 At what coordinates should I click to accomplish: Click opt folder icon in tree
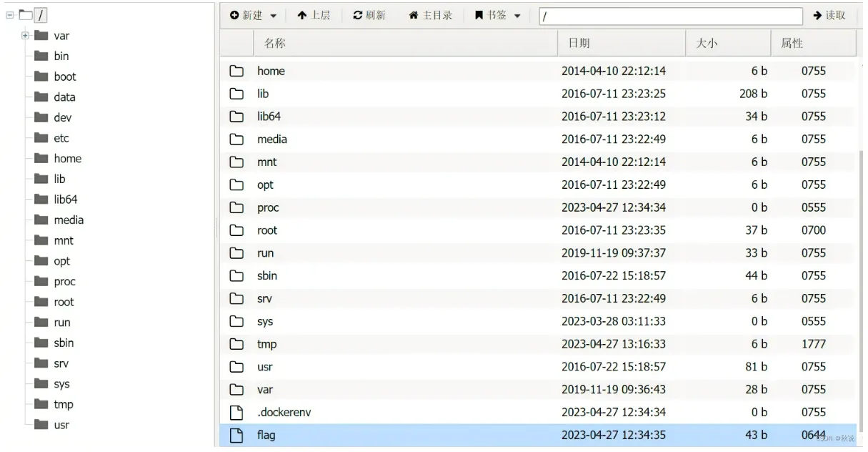(x=41, y=261)
